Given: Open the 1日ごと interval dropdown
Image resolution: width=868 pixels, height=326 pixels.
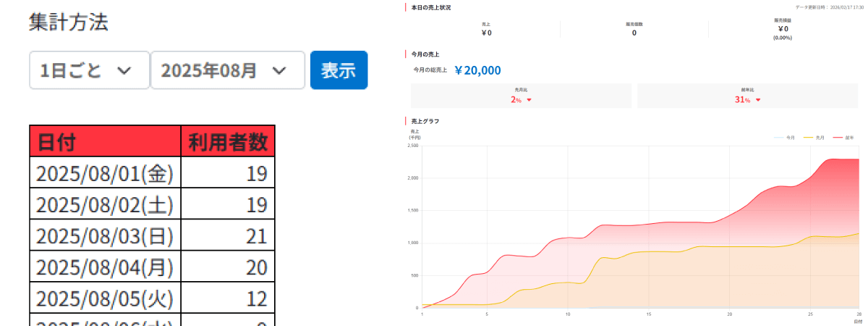Looking at the screenshot, I should tap(89, 70).
